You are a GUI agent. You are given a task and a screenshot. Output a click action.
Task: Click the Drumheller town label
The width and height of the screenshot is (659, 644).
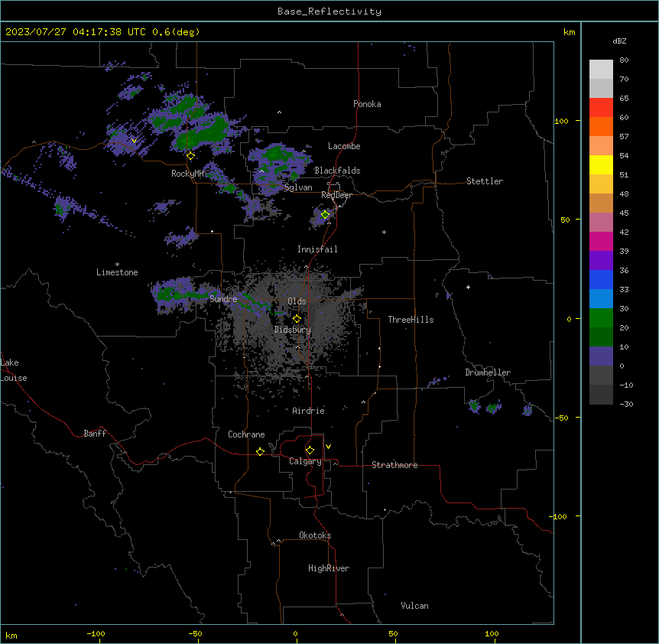pos(488,372)
